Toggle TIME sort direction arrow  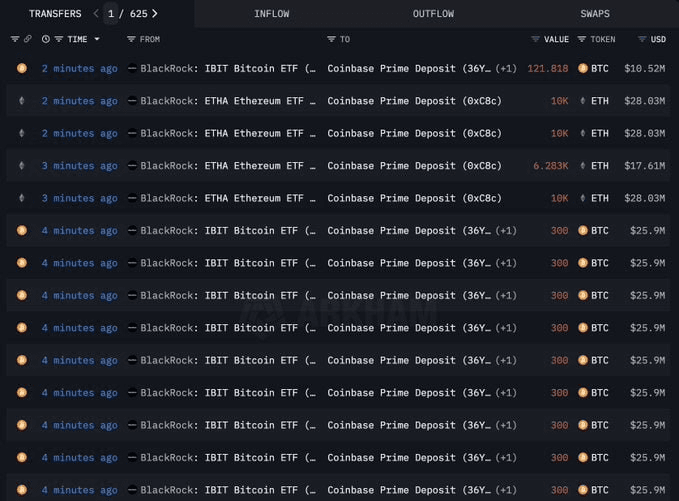pos(97,39)
